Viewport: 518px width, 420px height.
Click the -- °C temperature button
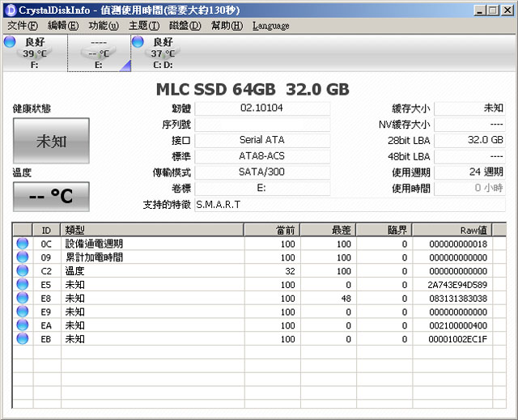coord(51,197)
